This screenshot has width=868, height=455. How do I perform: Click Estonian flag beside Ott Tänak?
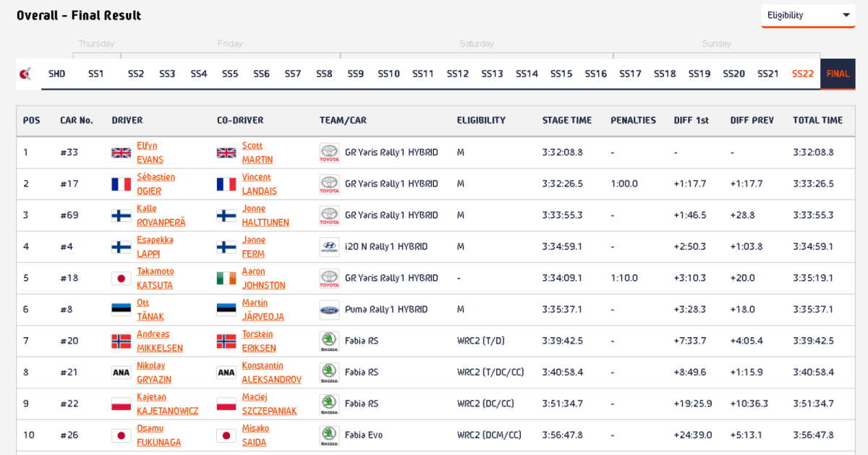coord(121,310)
